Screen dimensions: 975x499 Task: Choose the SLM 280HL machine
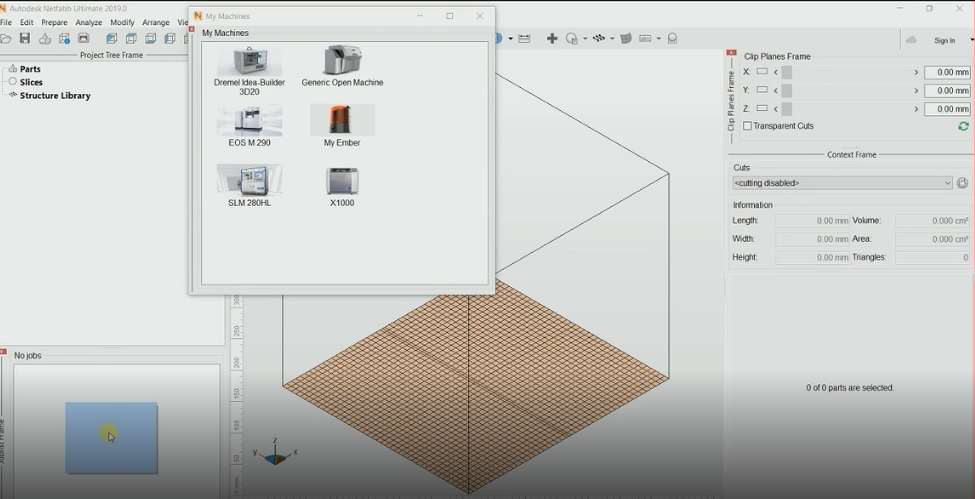[249, 186]
